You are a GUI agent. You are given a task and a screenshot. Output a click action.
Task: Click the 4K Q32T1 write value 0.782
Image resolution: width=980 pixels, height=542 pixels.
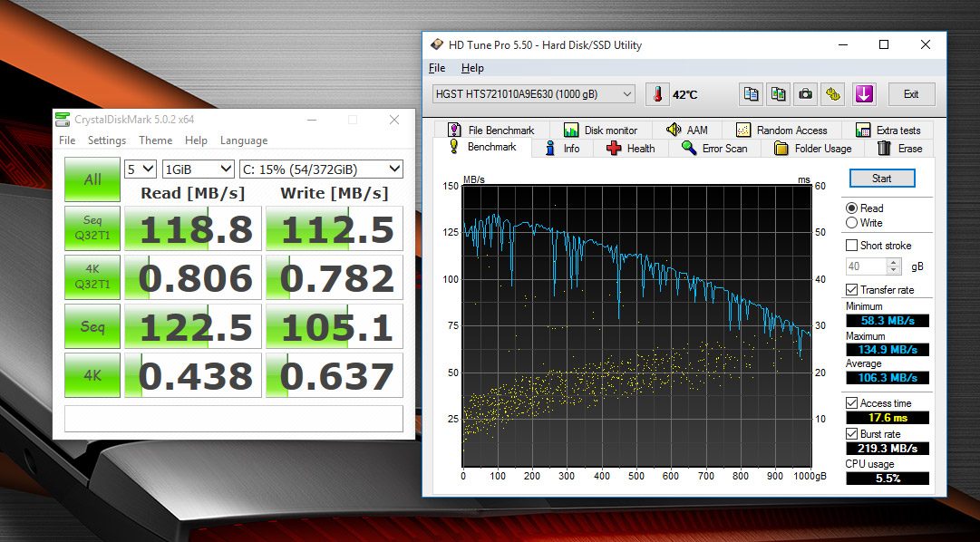[335, 277]
